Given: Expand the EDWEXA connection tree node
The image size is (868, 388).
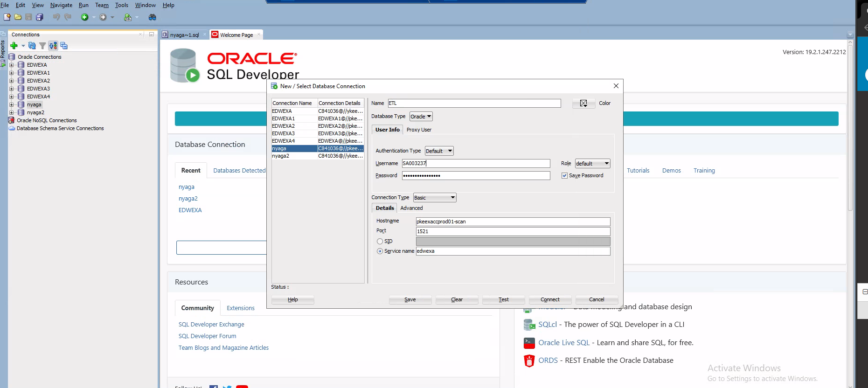Looking at the screenshot, I should point(12,65).
